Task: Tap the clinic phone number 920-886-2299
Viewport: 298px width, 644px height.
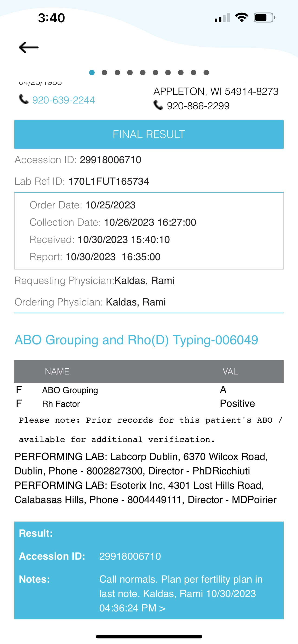Action: point(198,106)
